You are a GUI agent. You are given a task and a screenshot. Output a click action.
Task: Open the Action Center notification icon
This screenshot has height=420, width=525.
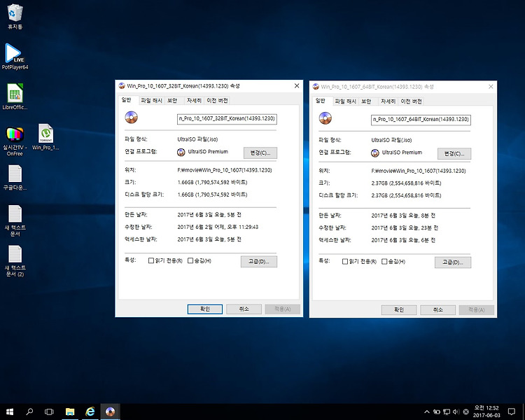[511, 412]
